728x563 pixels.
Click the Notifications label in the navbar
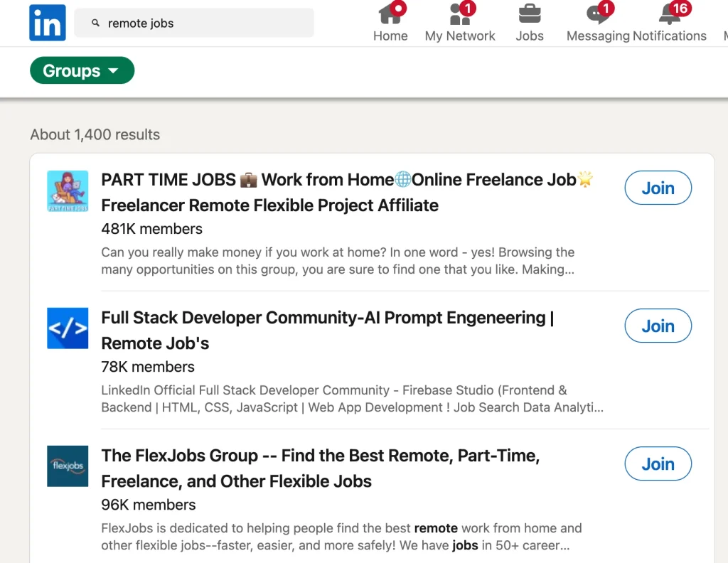click(670, 36)
